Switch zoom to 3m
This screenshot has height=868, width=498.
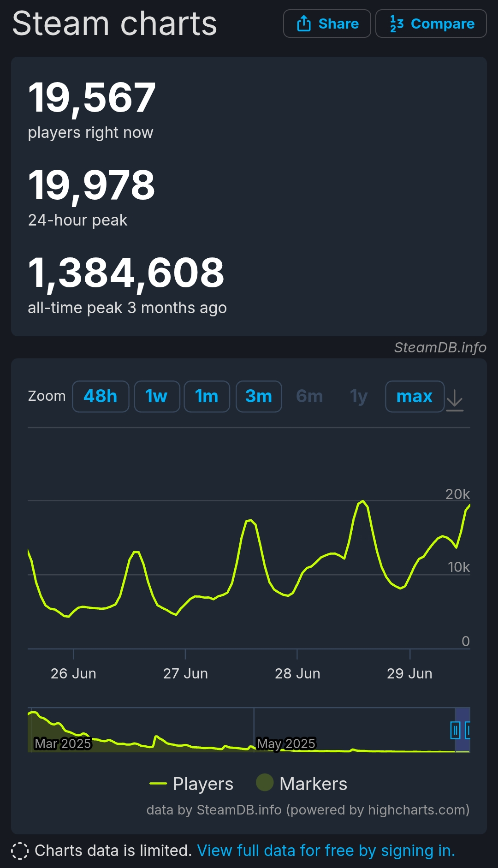259,396
